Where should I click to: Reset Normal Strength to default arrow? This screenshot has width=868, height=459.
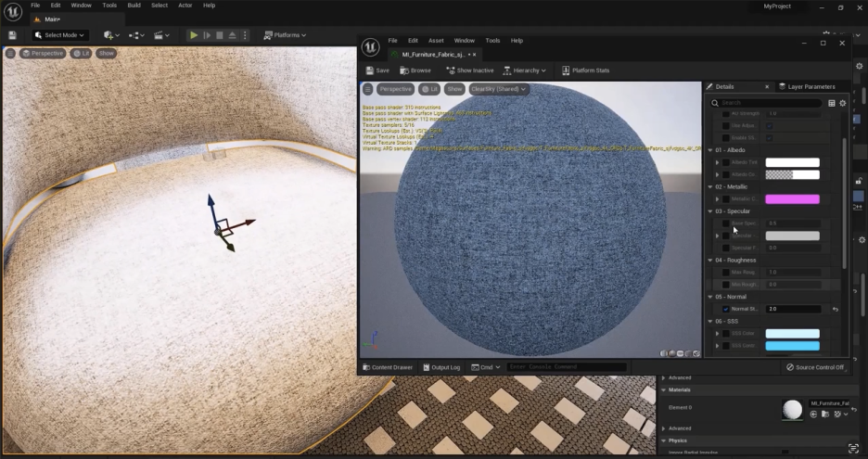(836, 309)
